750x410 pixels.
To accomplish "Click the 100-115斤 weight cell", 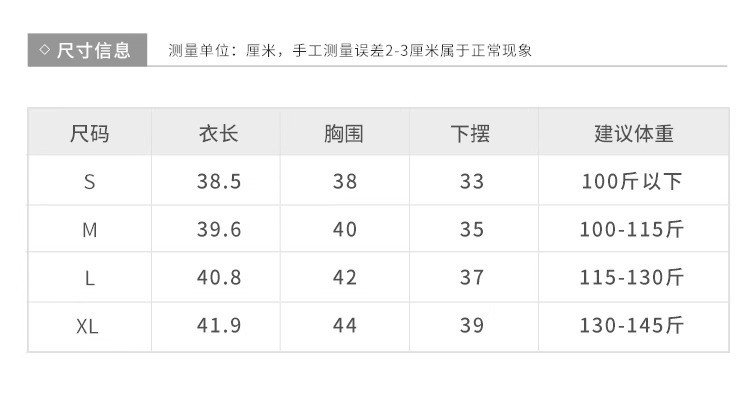I will [x=632, y=230].
